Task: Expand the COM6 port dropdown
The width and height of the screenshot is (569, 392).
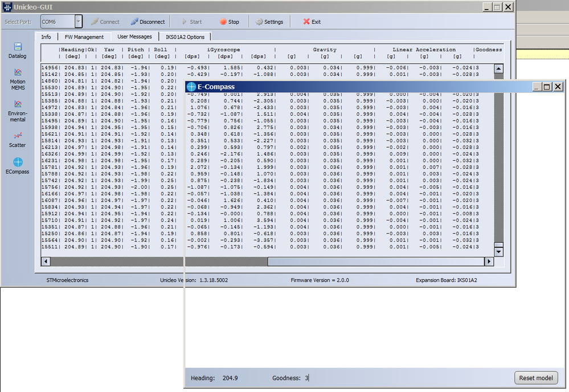Action: 79,22
